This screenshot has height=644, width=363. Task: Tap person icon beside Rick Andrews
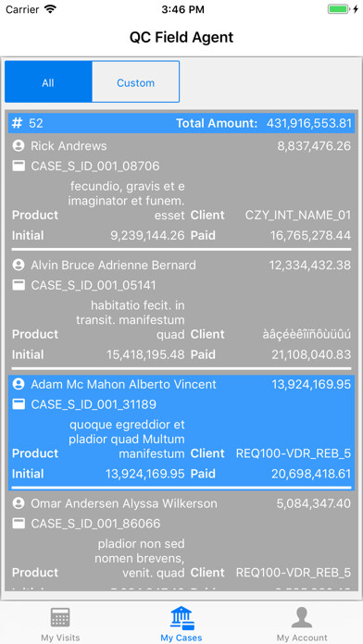pyautogui.click(x=19, y=146)
